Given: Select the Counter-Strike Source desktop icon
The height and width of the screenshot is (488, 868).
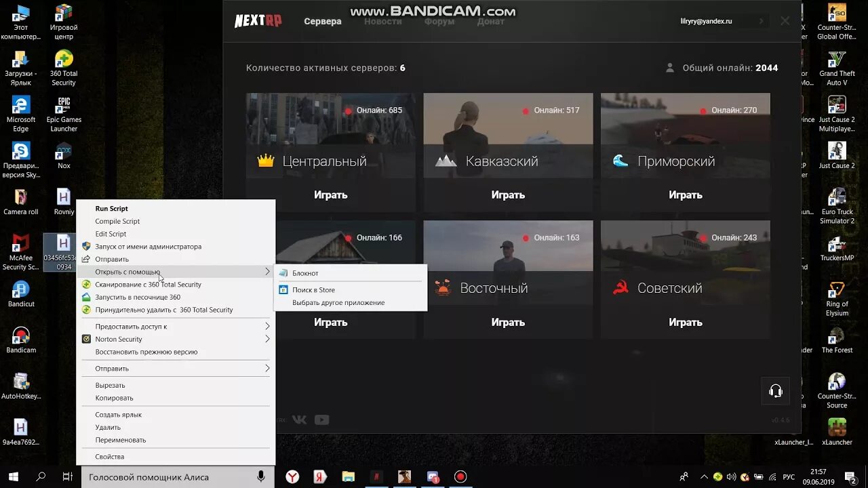Looking at the screenshot, I should pos(837,390).
